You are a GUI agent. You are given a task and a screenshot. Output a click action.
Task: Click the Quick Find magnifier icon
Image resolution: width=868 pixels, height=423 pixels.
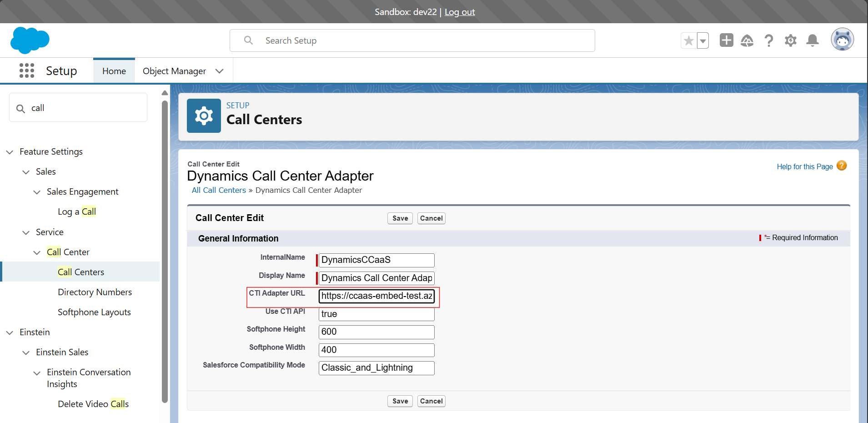coord(20,108)
